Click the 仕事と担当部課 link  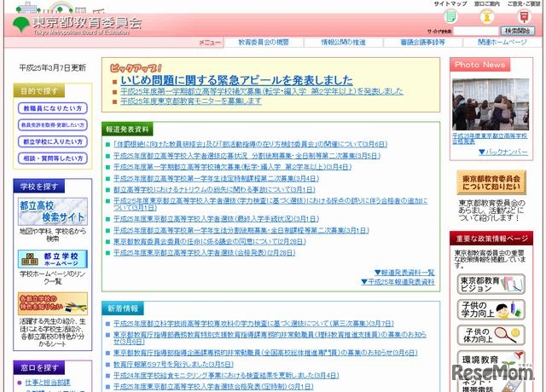point(48,383)
